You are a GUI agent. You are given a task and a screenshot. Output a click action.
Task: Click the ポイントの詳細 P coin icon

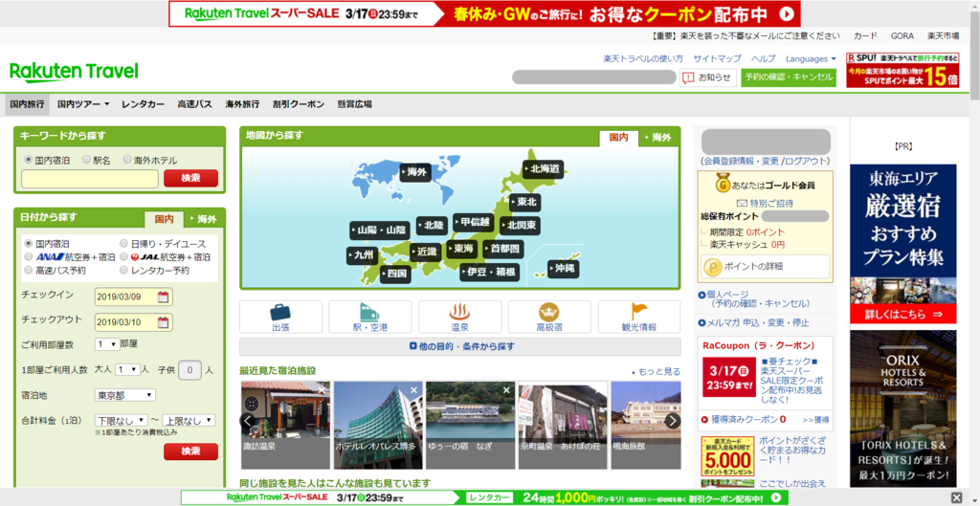(x=712, y=267)
